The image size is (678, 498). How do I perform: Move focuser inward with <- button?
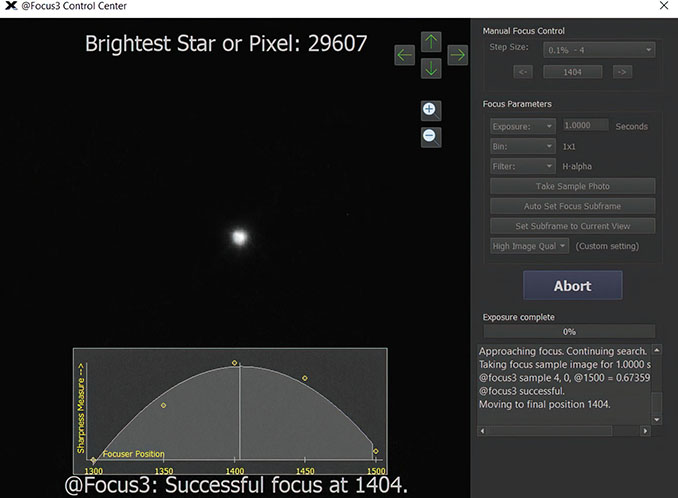523,72
